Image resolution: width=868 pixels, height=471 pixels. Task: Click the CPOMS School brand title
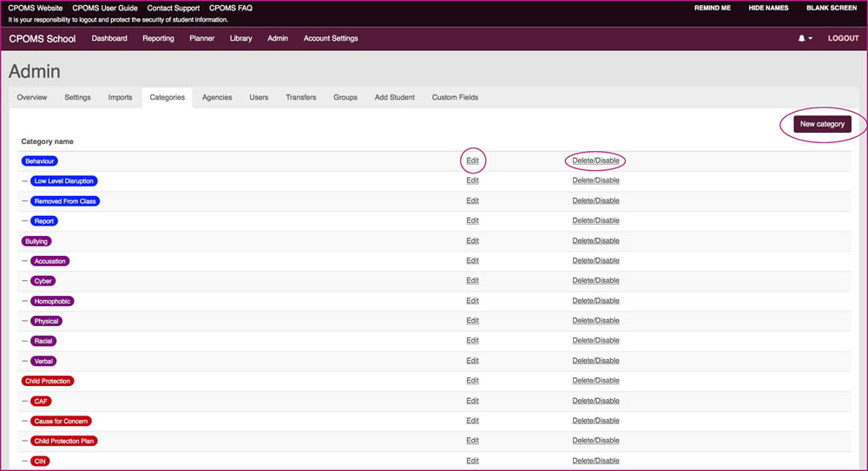[42, 39]
